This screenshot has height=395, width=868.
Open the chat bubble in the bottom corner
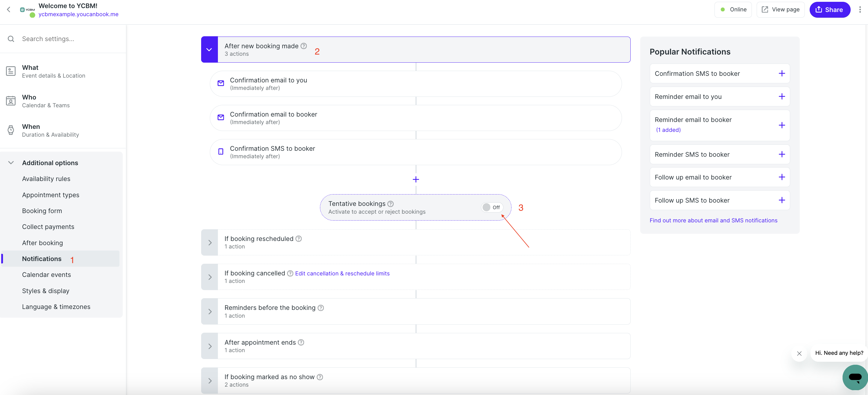(x=855, y=377)
